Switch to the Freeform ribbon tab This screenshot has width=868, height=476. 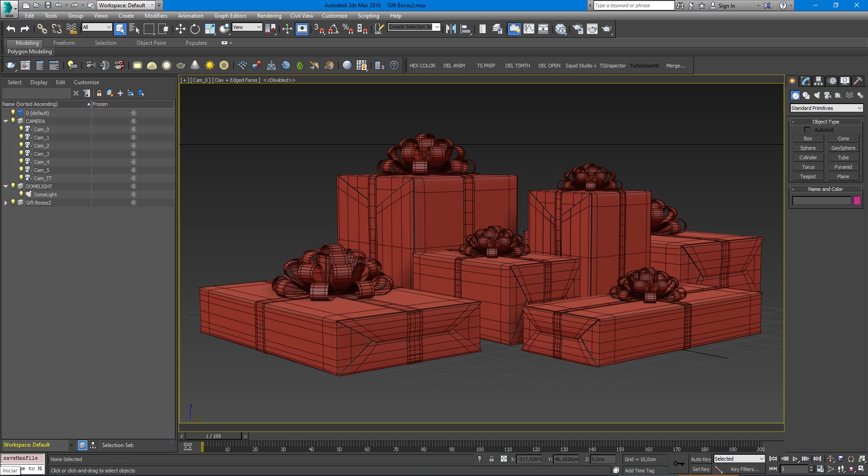pos(64,43)
